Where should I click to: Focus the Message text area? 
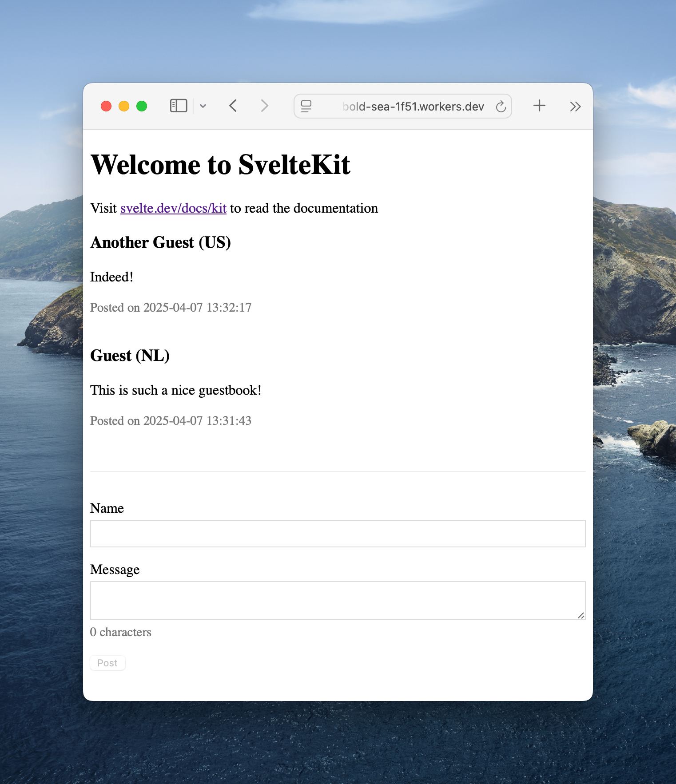coord(338,601)
